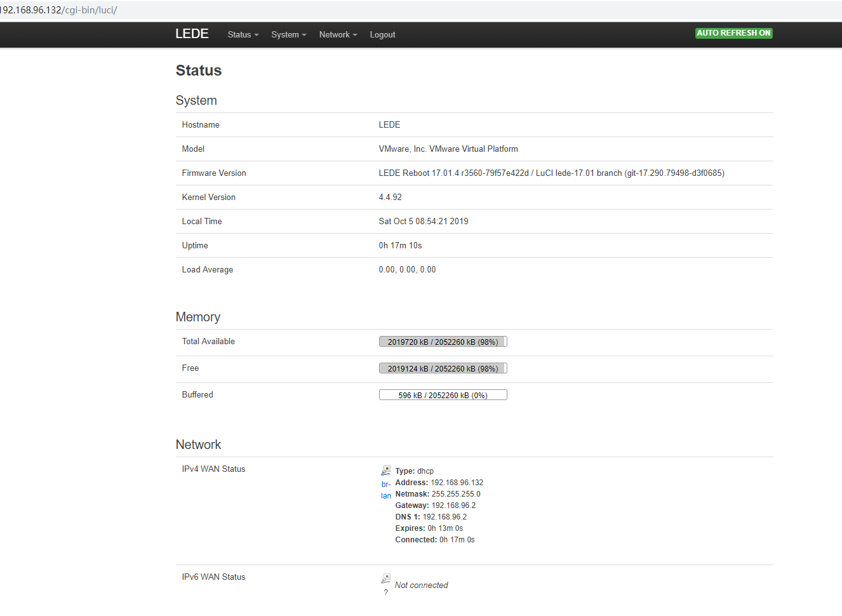Click the Memory section heading
This screenshot has width=842, height=616.
click(198, 317)
